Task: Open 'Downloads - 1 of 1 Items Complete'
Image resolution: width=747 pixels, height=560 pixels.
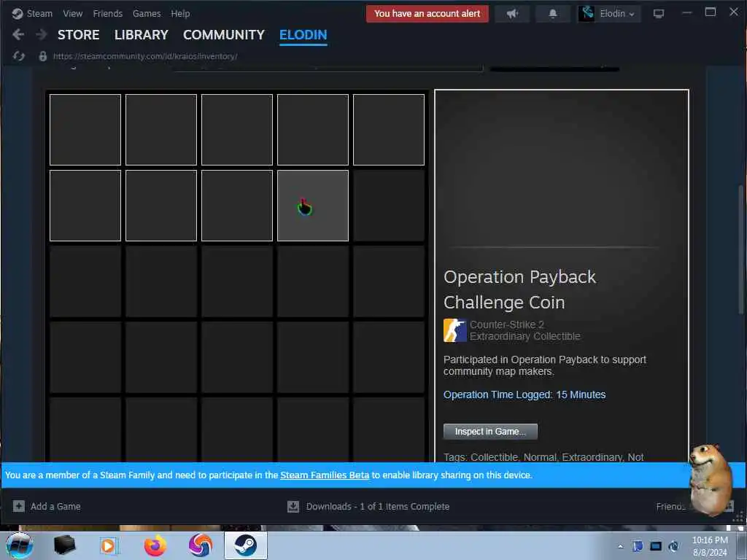Action: pyautogui.click(x=378, y=507)
